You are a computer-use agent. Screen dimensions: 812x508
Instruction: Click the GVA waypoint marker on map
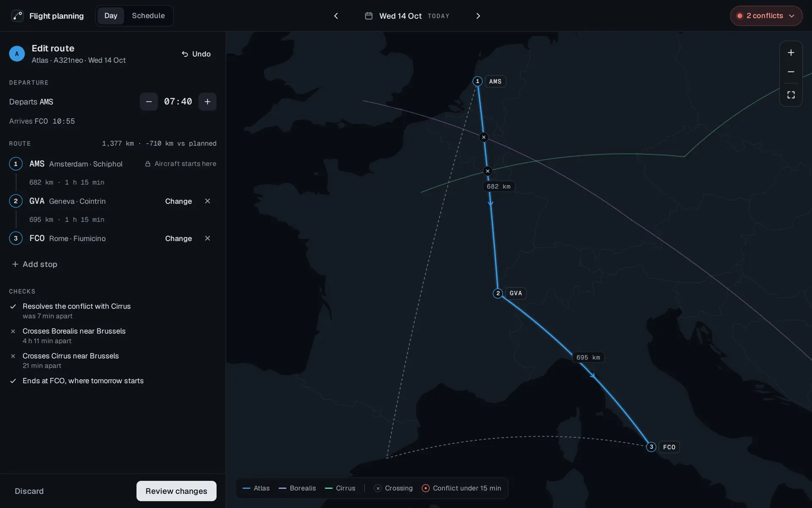(x=498, y=293)
